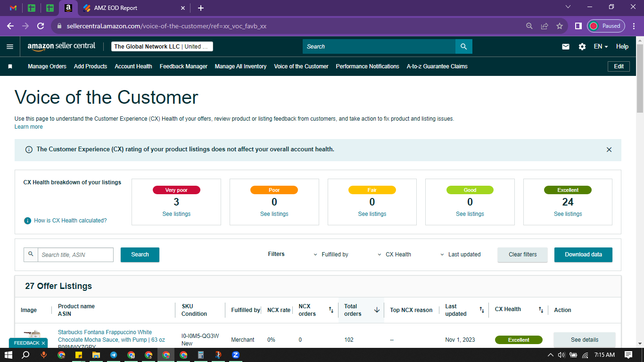Click the magnifier button in the top search bar
The image size is (644, 362).
point(463,47)
